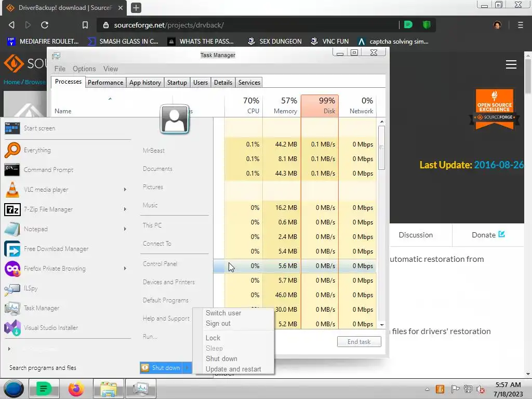The height and width of the screenshot is (399, 532).
Task: Switch to the Performance tab
Action: [x=105, y=83]
